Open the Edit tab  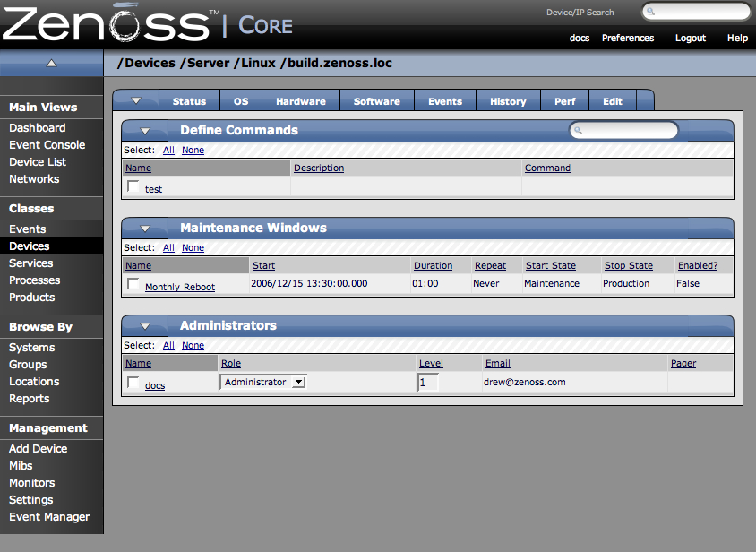613,101
